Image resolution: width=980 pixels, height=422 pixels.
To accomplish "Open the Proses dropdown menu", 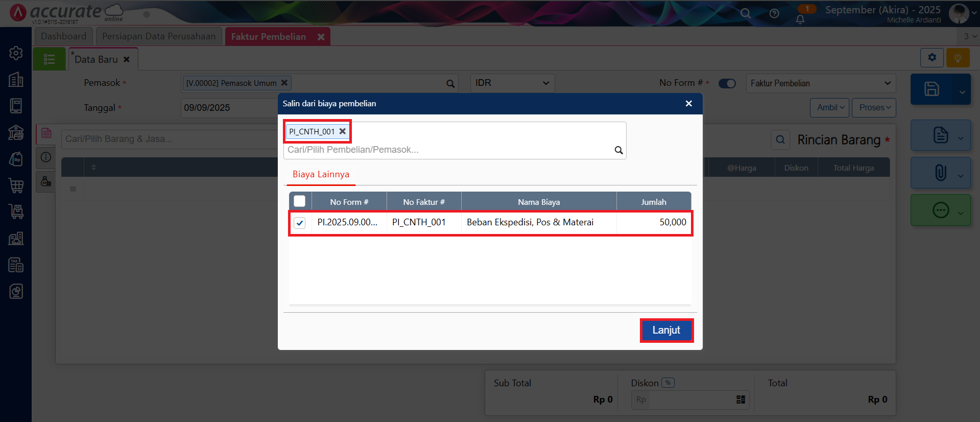I will 874,107.
